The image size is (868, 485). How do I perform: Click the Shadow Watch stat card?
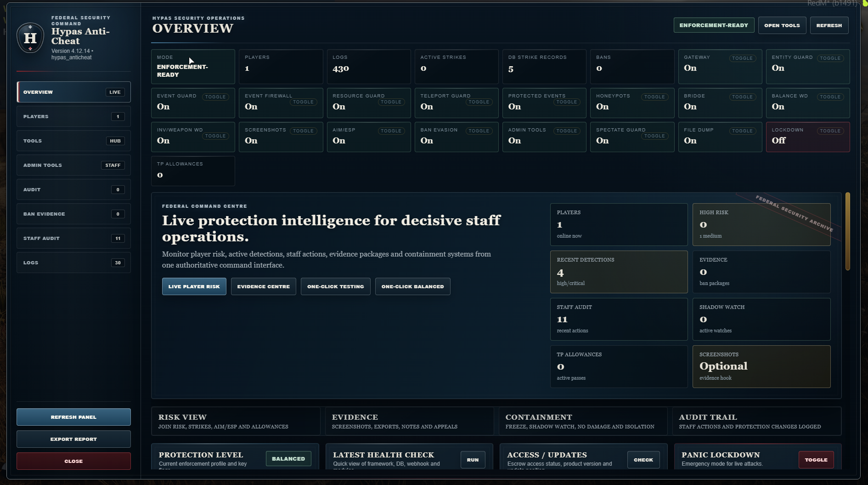(761, 319)
